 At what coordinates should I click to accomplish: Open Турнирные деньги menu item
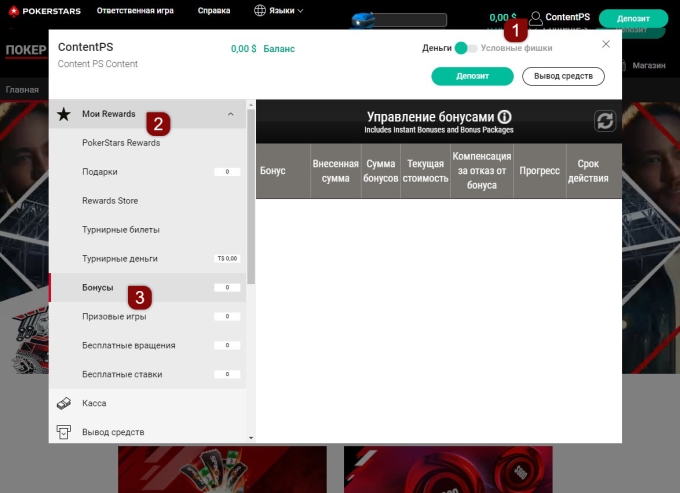tap(147, 258)
